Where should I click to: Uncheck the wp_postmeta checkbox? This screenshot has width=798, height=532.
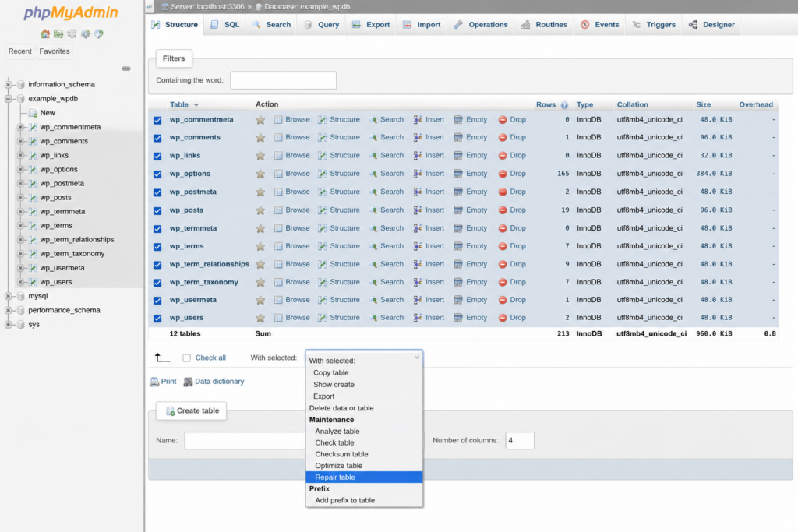tap(157, 192)
